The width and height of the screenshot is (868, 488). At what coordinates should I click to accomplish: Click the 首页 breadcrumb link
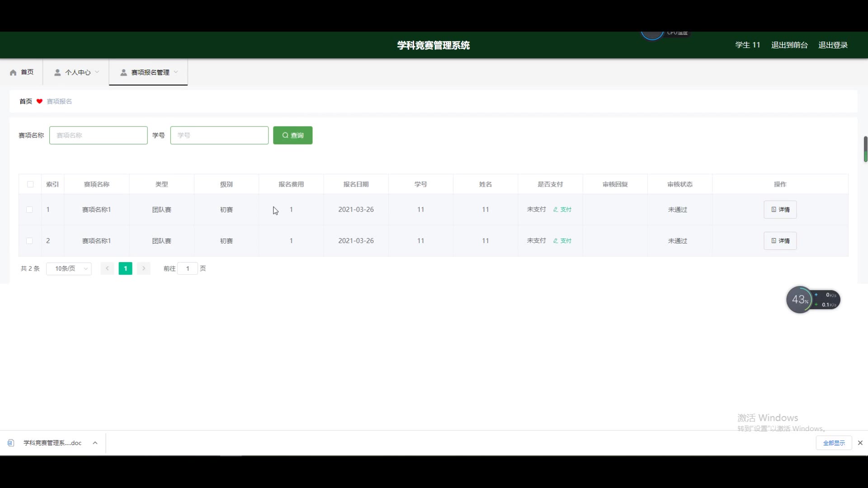pyautogui.click(x=26, y=101)
